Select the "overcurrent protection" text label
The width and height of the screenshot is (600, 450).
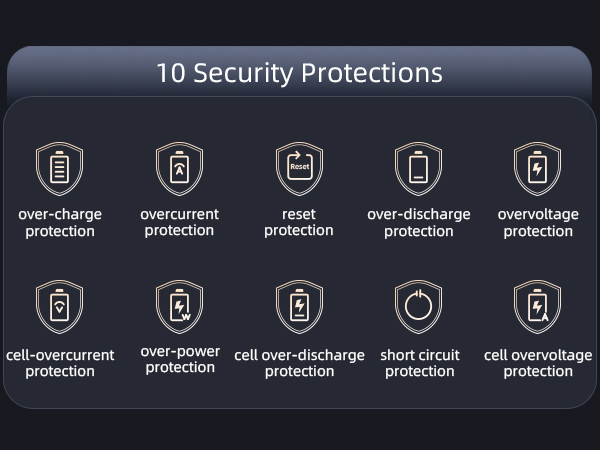click(179, 222)
